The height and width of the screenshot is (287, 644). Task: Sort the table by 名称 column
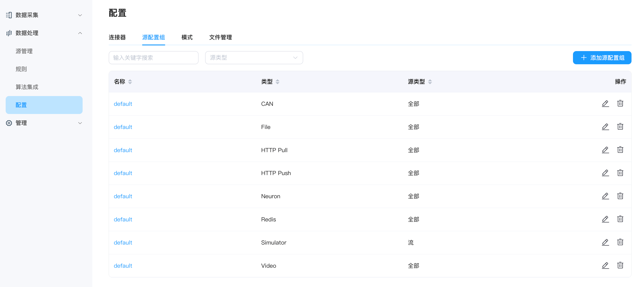[x=130, y=82]
